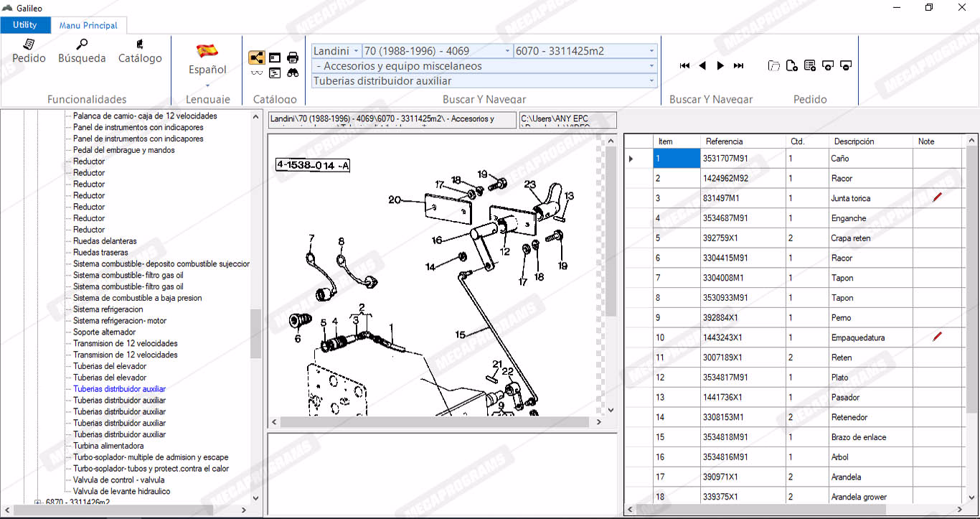Switch to the Utility tab
The image size is (980, 519).
[25, 25]
